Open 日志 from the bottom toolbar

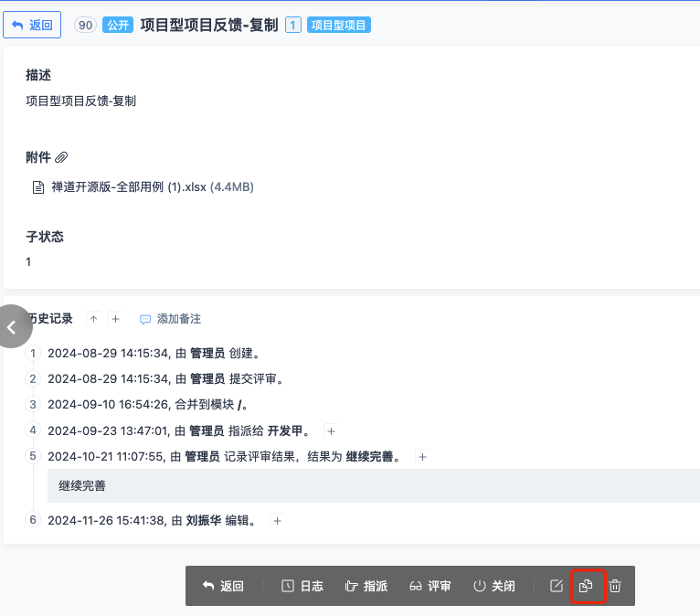302,586
